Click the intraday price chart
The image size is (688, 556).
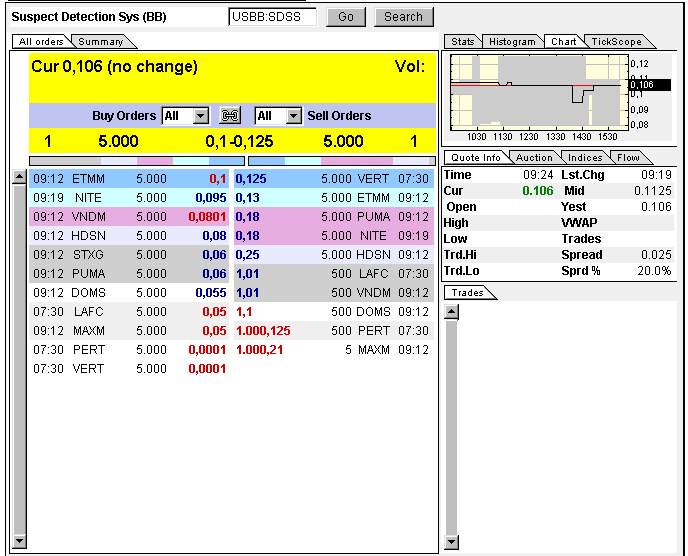tap(540, 92)
